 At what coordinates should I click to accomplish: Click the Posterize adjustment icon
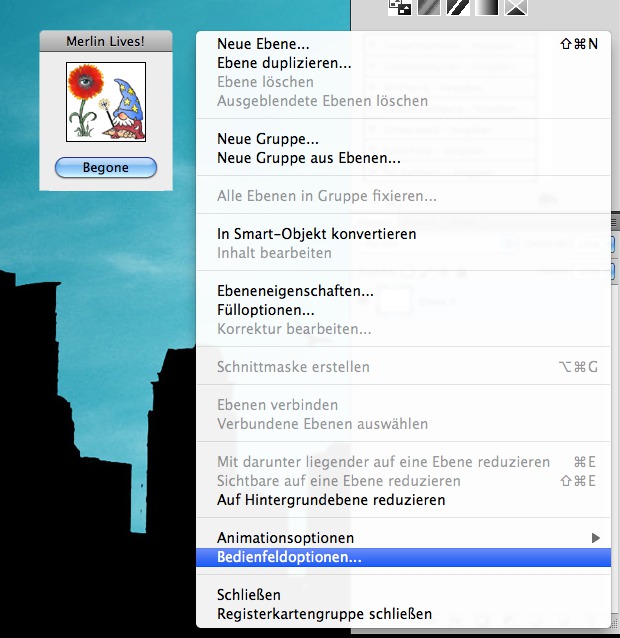point(429,7)
